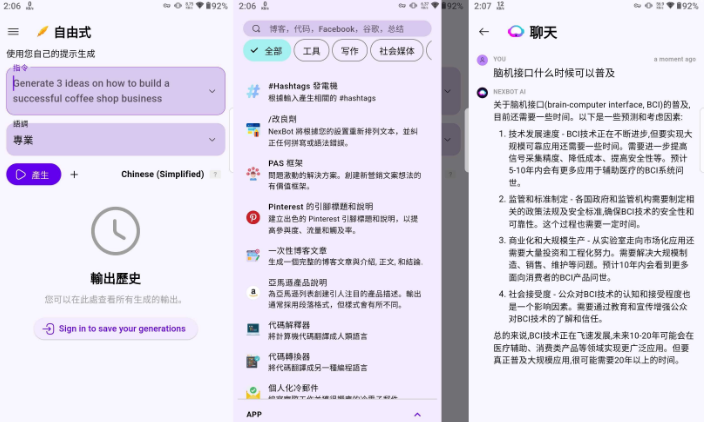Click the search field with 博客，代码

337,29
